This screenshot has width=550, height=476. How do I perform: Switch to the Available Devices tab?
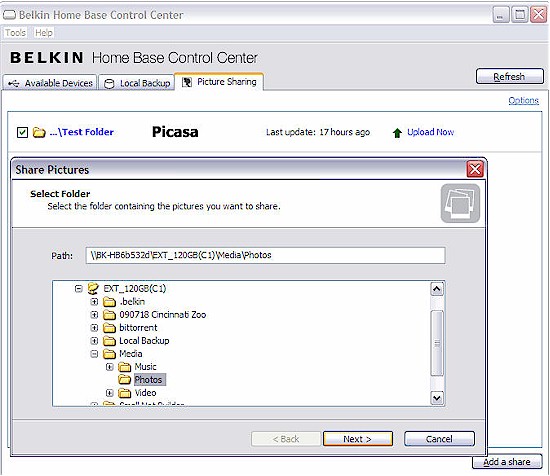tap(50, 83)
